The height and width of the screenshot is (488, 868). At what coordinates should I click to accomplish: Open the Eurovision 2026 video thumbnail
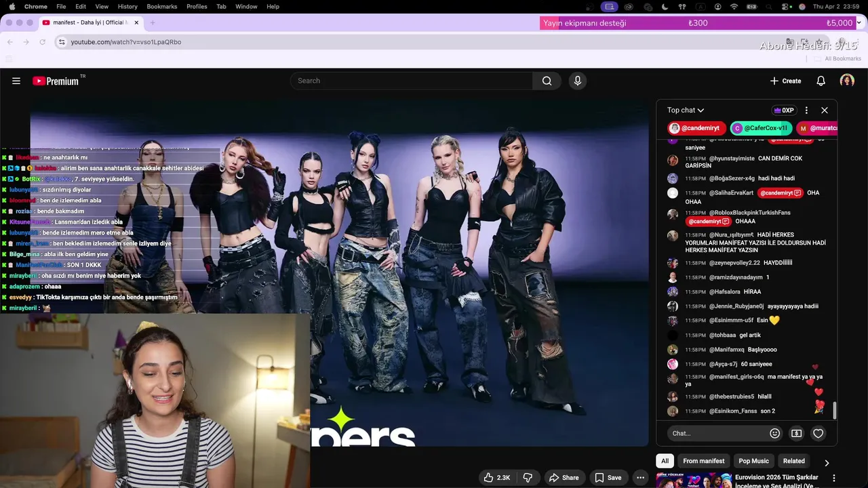pos(693,481)
